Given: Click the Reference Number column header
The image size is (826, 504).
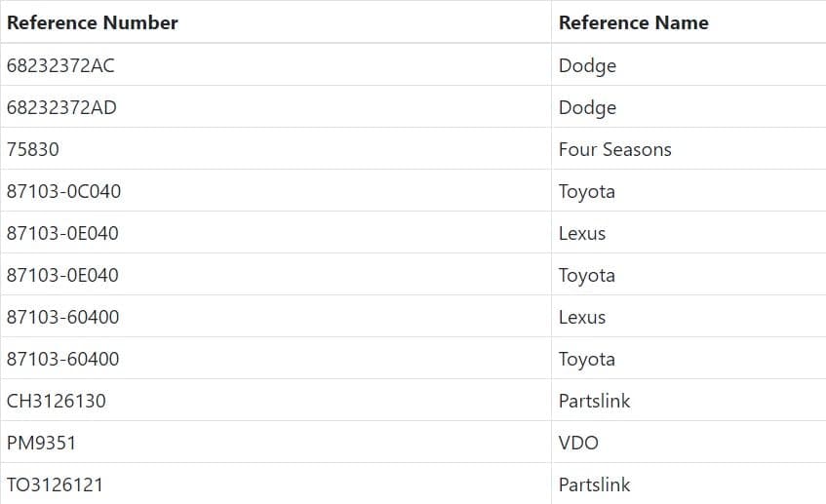Looking at the screenshot, I should point(93,22).
